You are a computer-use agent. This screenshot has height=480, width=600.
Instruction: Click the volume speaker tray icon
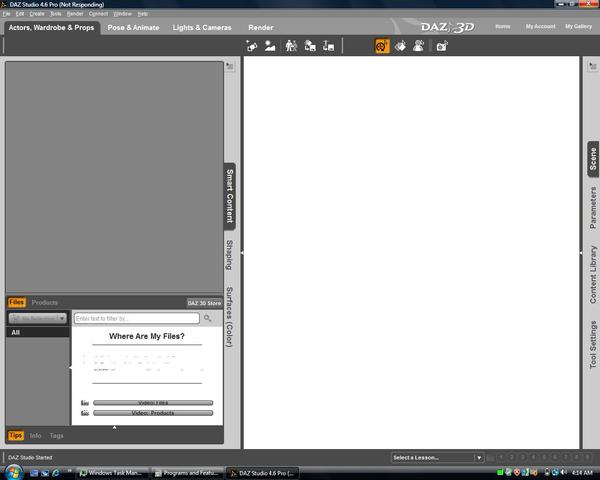click(564, 472)
